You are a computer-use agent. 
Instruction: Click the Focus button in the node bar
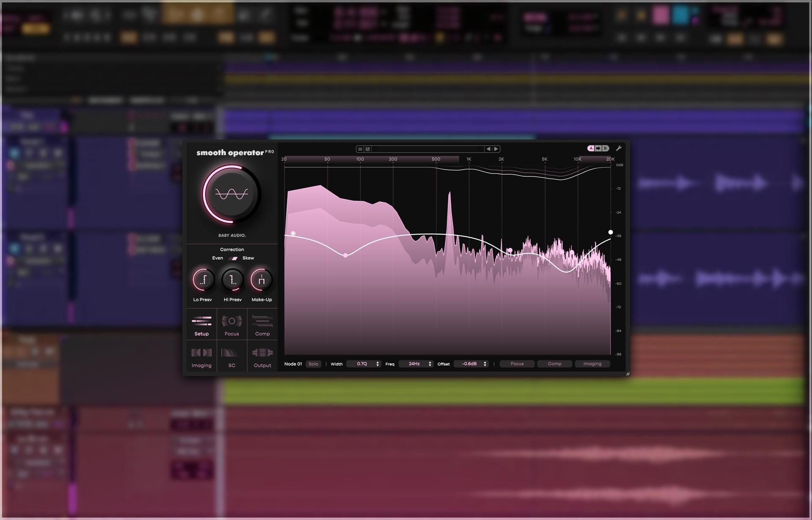[x=517, y=364]
